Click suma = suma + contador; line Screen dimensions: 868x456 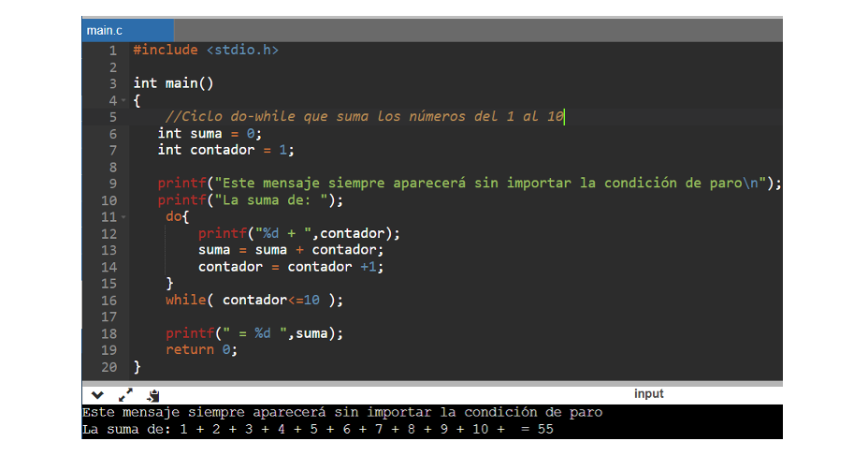pyautogui.click(x=291, y=250)
